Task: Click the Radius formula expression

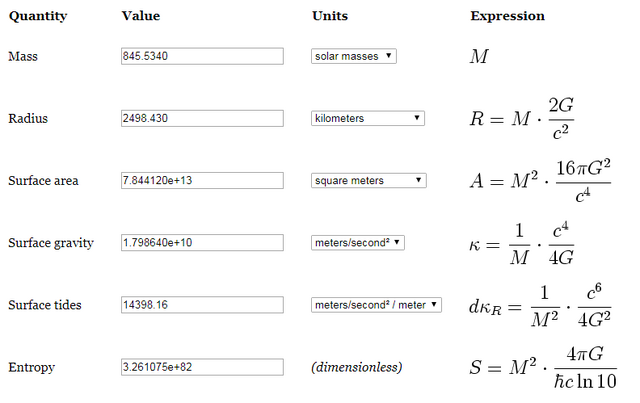Action: tap(522, 118)
